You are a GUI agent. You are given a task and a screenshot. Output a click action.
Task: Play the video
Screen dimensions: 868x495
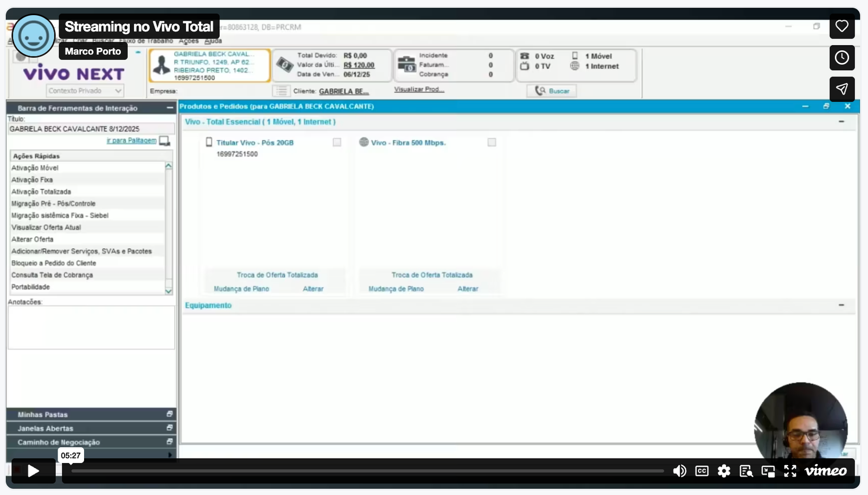pos(33,471)
